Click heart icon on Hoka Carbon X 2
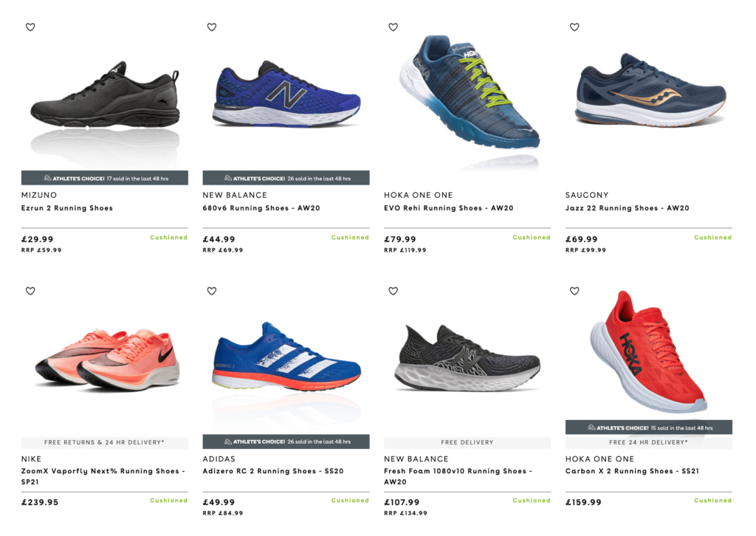 pyautogui.click(x=574, y=291)
